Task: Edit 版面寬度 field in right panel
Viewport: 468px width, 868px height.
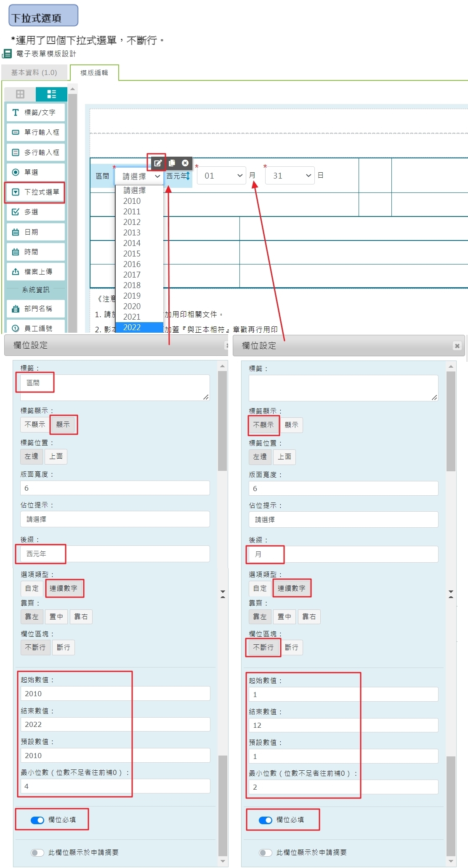Action: click(x=343, y=489)
